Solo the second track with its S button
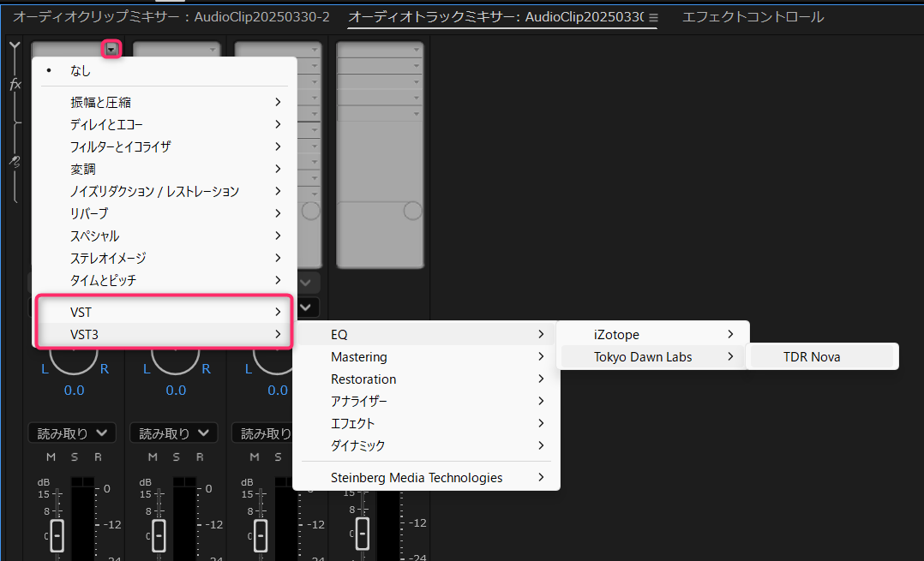The height and width of the screenshot is (561, 924). click(176, 457)
